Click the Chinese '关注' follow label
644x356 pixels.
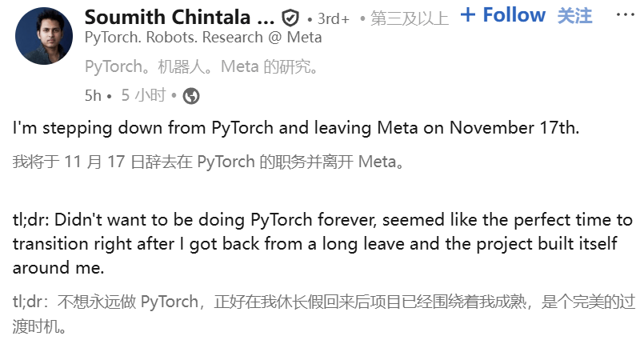574,16
